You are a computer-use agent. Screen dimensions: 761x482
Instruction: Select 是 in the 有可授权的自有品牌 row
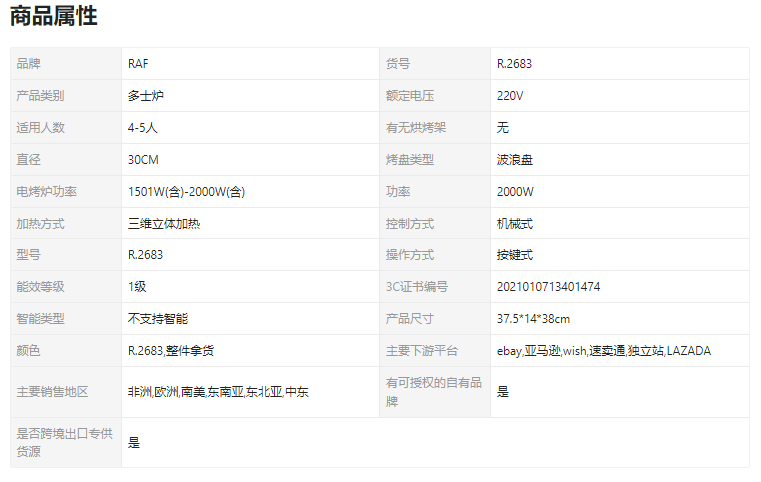502,392
